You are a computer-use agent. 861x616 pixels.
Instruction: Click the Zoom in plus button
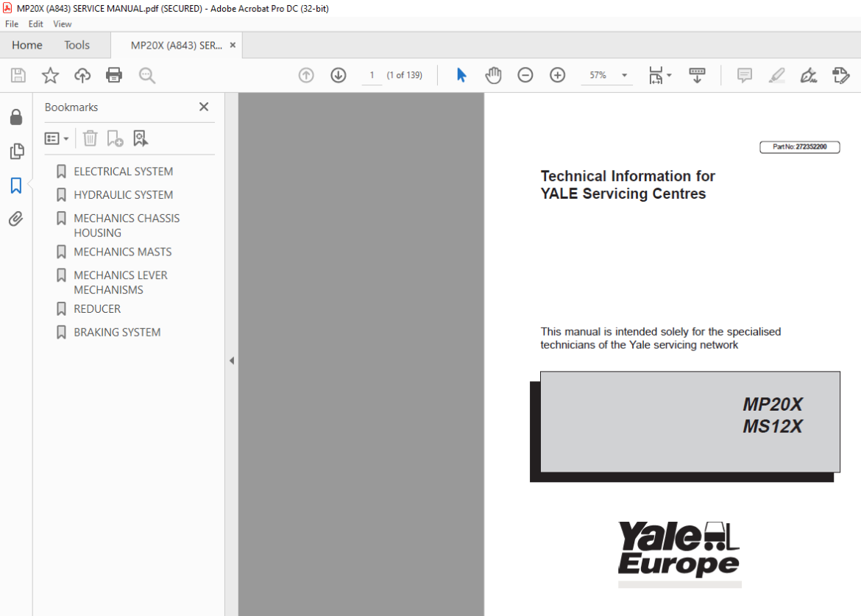(x=557, y=75)
